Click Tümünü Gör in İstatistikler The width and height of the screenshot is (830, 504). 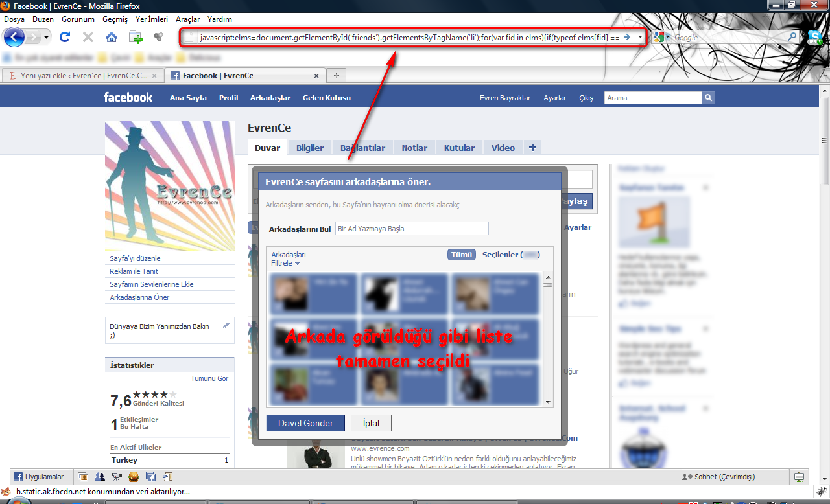[x=209, y=378]
